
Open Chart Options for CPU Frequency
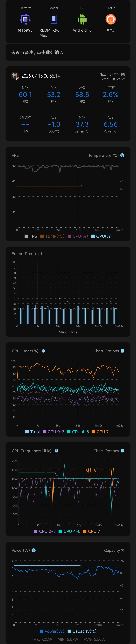pyautogui.click(x=109, y=450)
